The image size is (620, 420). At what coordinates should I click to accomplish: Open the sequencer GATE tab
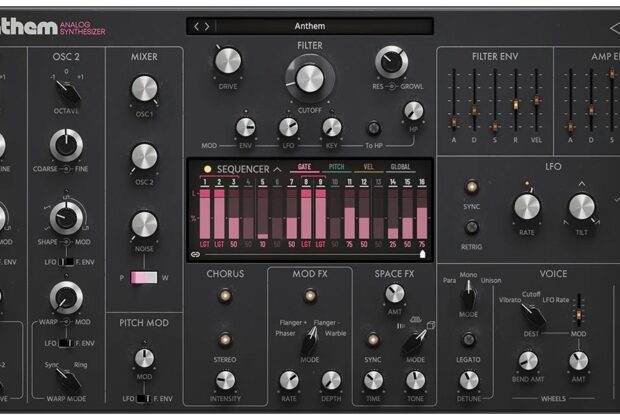coord(304,167)
